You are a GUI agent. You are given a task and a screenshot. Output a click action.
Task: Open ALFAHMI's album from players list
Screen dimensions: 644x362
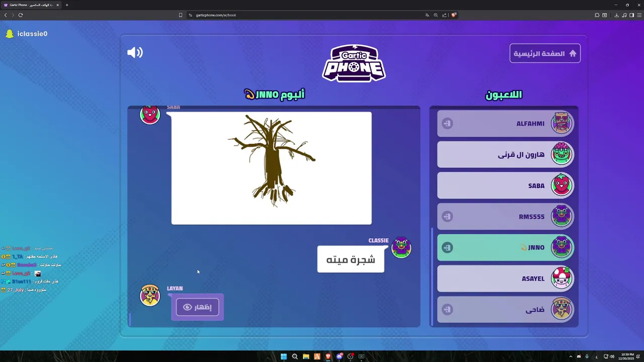click(x=506, y=124)
